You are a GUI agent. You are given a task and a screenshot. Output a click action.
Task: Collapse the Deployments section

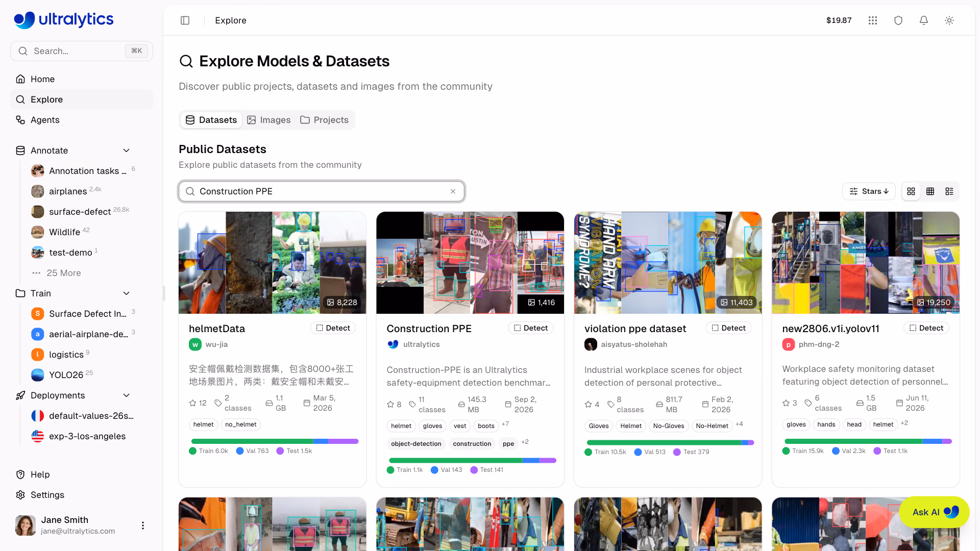pyautogui.click(x=127, y=395)
